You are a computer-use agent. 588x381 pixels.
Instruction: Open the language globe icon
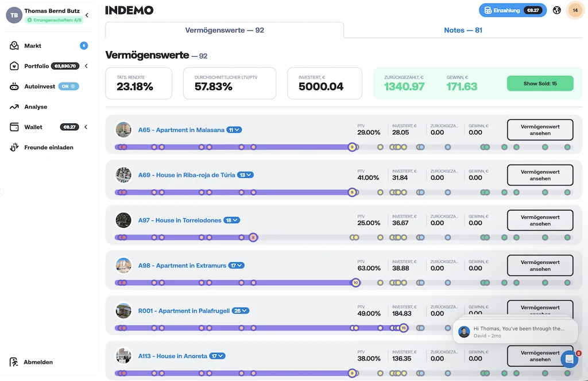pos(556,10)
